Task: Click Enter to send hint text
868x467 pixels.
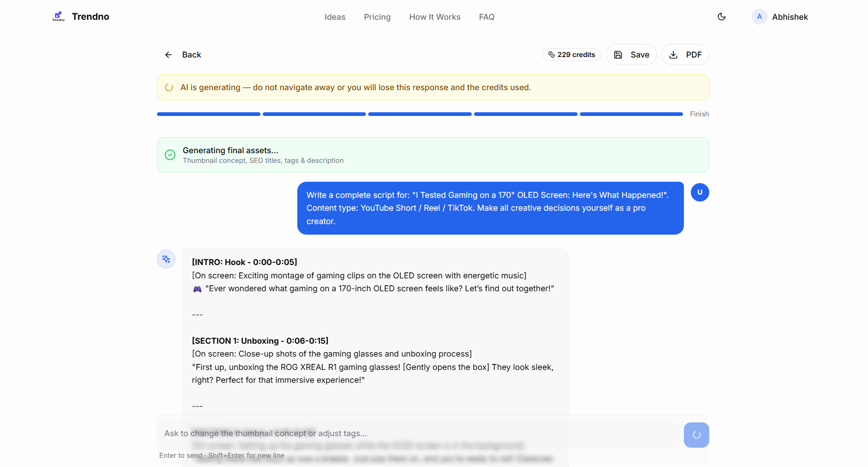Action: point(222,455)
